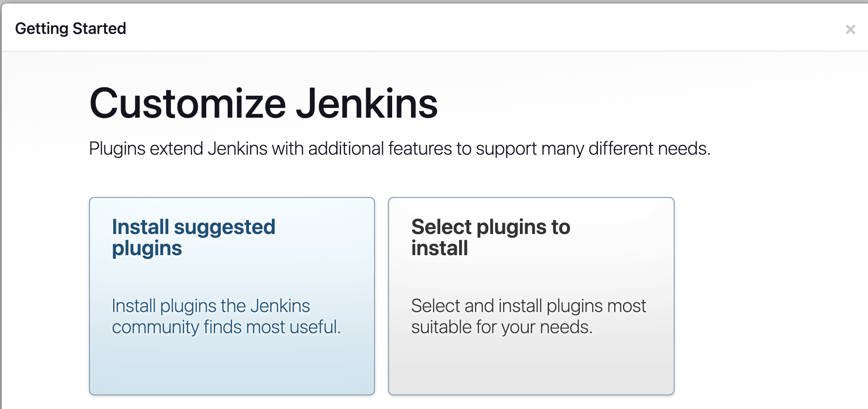Click the word 'Customize' in main heading
The image size is (868, 409).
tap(188, 104)
